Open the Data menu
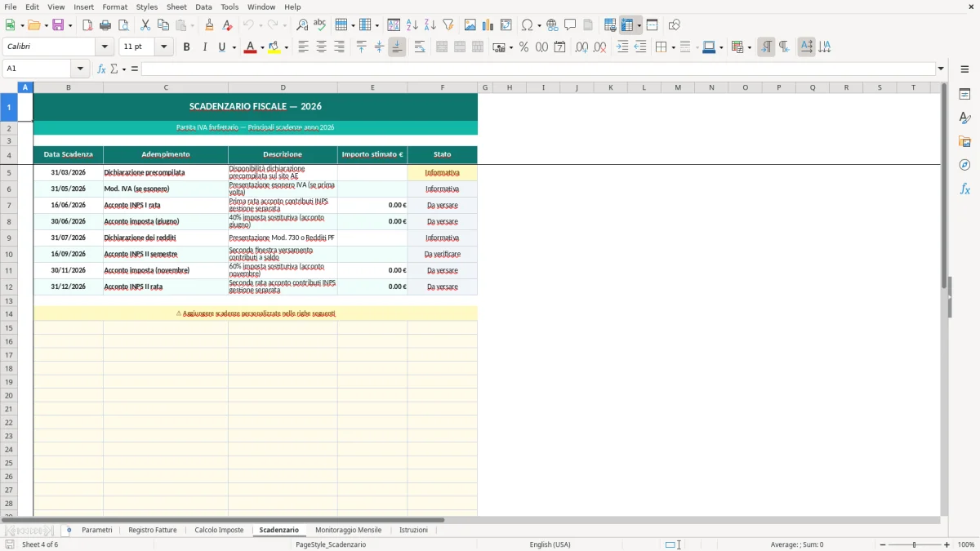This screenshot has width=980, height=551. point(203,7)
